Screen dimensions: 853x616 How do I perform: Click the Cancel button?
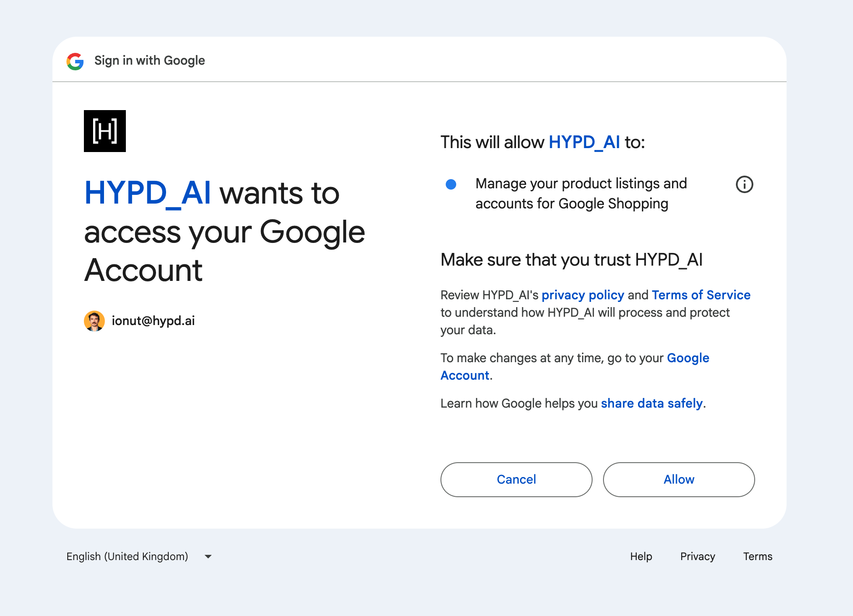516,479
